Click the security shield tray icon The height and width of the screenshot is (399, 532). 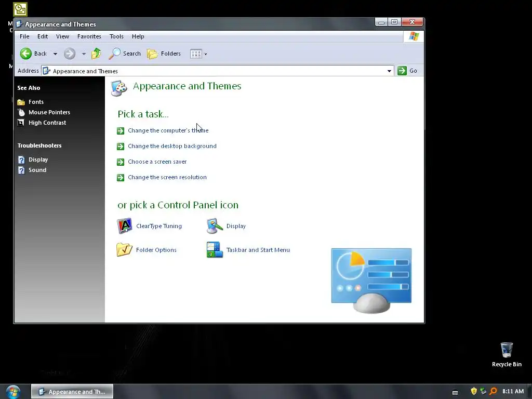click(474, 391)
